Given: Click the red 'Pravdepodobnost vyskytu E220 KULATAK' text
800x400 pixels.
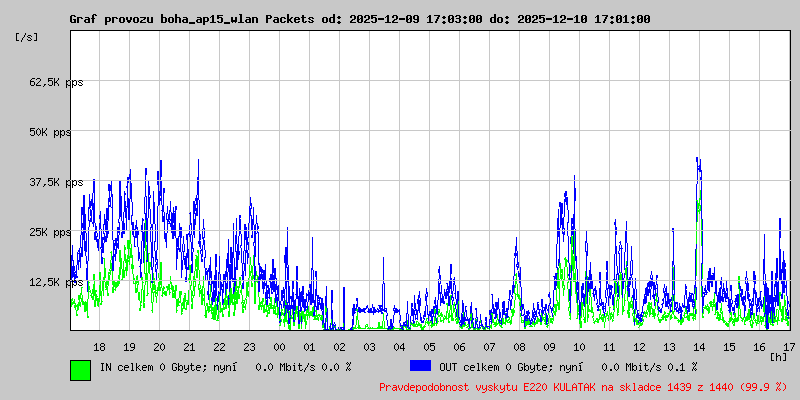Looking at the screenshot, I should (490, 387).
